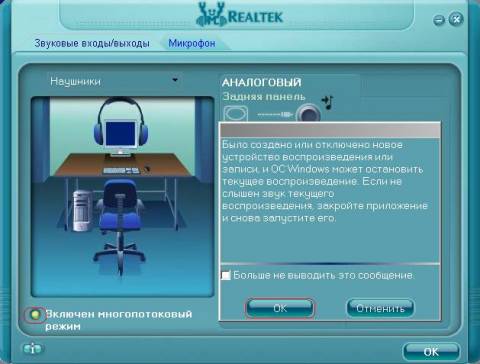Toggle the 'Включен многопотоковый режим' label
Screen dimensions: 480x364
pos(119,320)
